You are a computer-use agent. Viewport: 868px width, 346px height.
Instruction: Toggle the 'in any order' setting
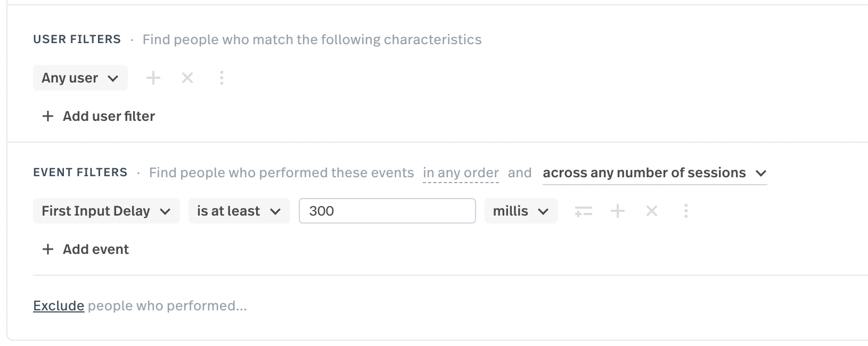(x=461, y=173)
